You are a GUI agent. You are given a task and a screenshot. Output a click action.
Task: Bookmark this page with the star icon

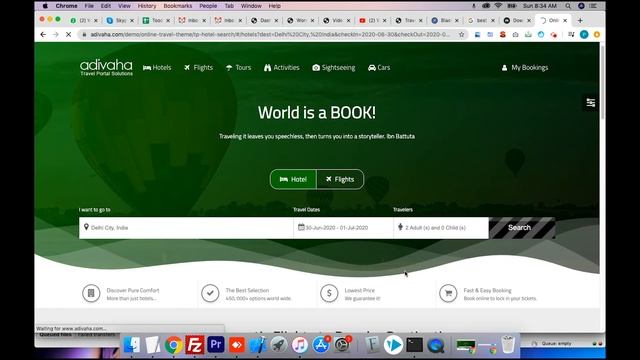(462, 35)
